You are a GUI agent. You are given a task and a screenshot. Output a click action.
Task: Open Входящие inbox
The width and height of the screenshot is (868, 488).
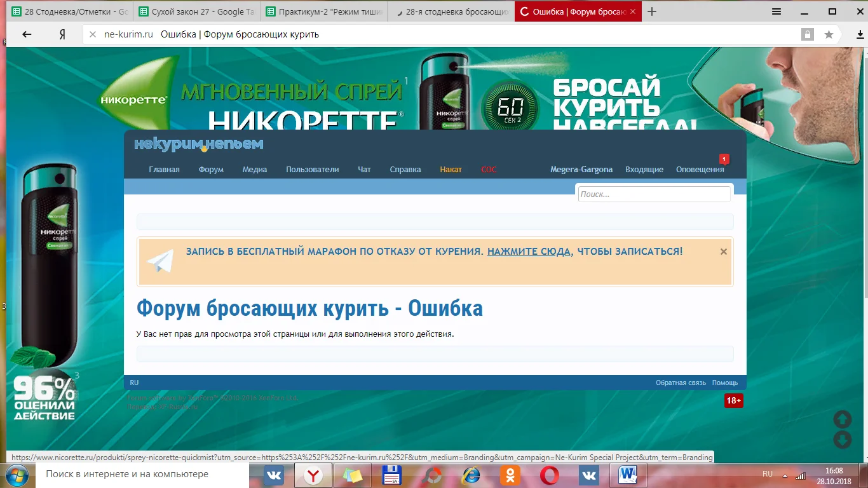(x=644, y=170)
